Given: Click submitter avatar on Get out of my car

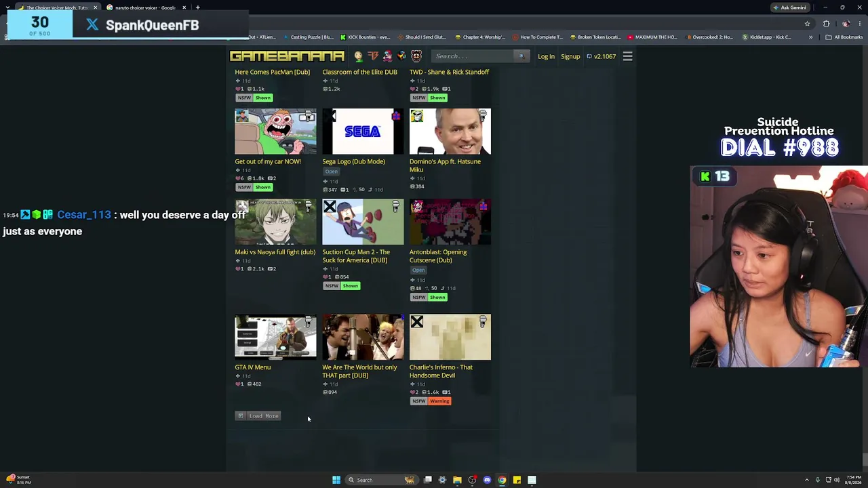Looking at the screenshot, I should click(x=242, y=117).
